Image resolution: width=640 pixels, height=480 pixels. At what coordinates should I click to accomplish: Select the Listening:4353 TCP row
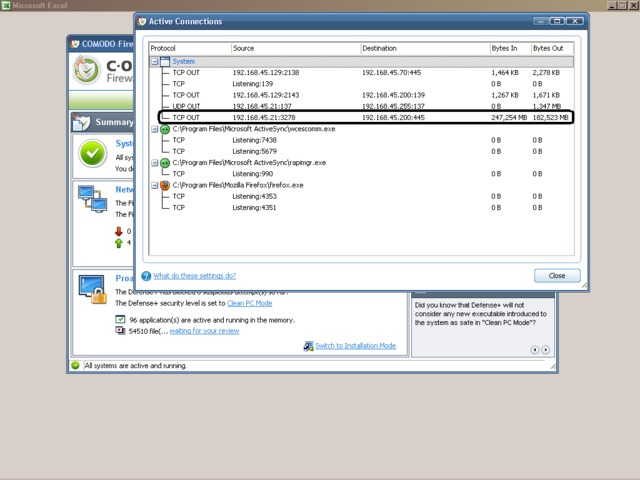point(361,196)
